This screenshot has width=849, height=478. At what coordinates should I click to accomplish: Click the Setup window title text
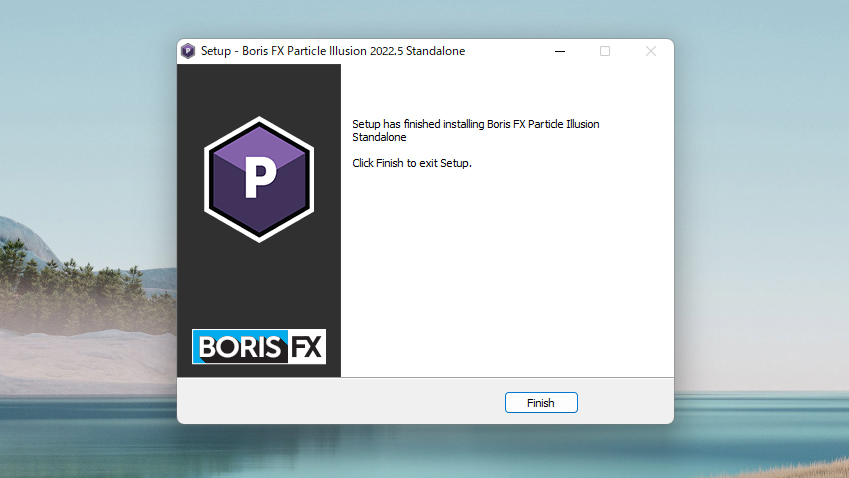click(333, 51)
